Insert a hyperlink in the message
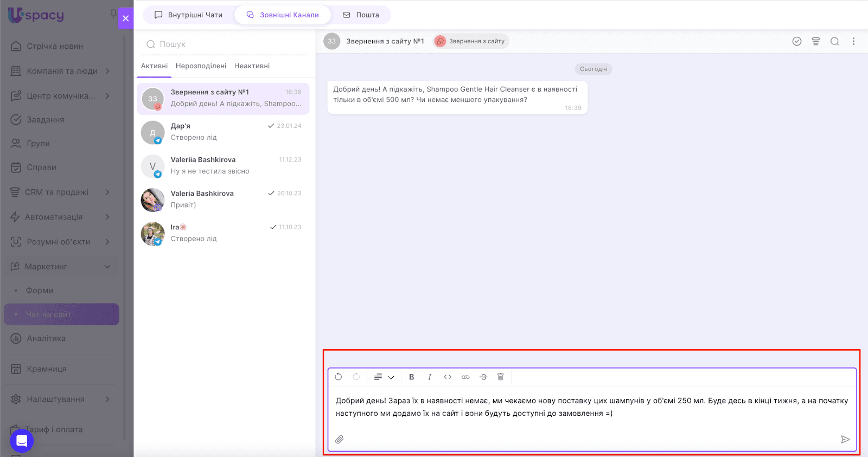 click(x=465, y=377)
